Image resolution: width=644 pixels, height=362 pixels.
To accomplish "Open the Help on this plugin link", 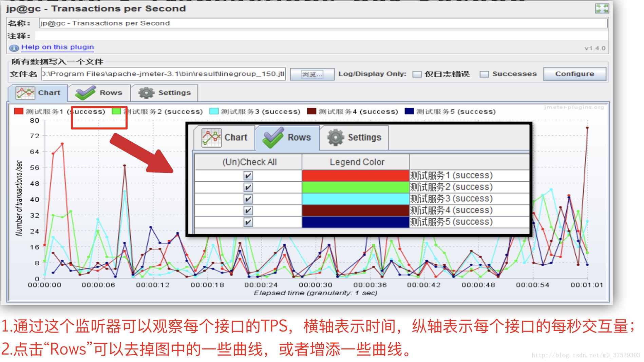I will pos(57,47).
